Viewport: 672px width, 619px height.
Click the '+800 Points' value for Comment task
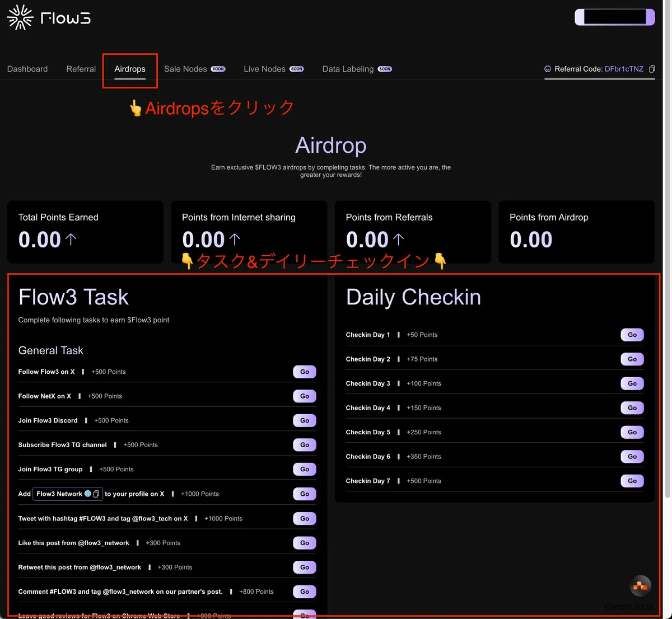256,592
